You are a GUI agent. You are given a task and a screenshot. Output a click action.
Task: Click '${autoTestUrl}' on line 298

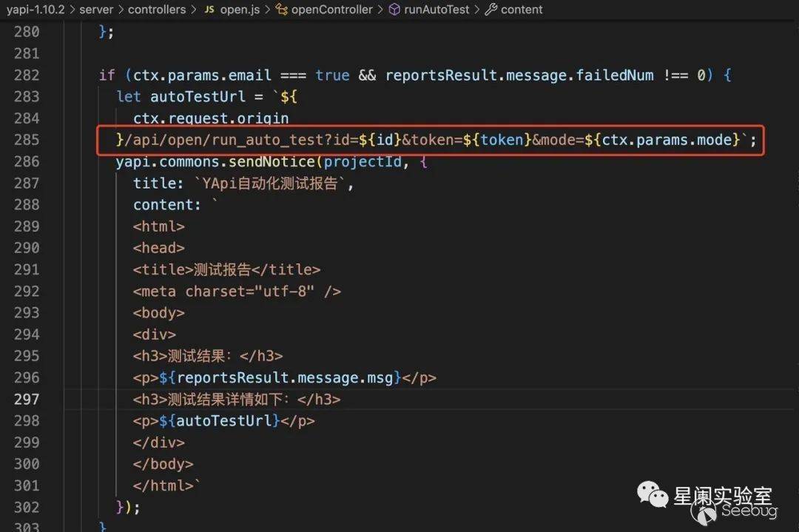[219, 421]
